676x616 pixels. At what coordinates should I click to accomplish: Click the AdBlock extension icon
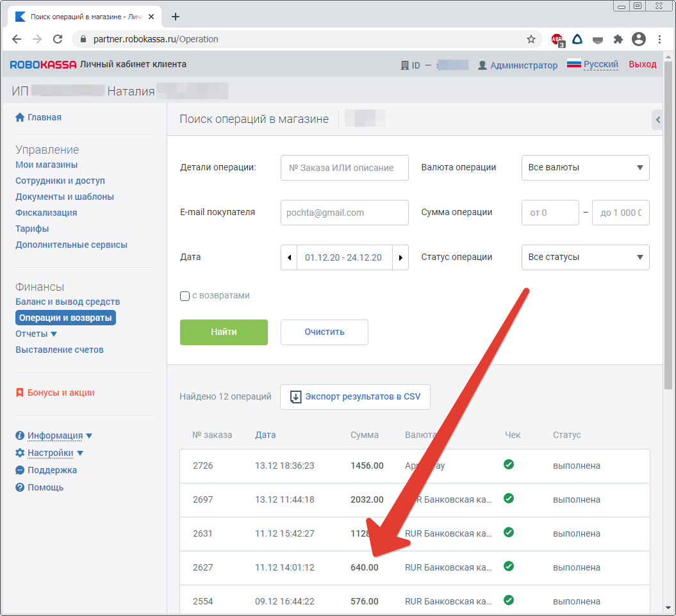pyautogui.click(x=557, y=39)
